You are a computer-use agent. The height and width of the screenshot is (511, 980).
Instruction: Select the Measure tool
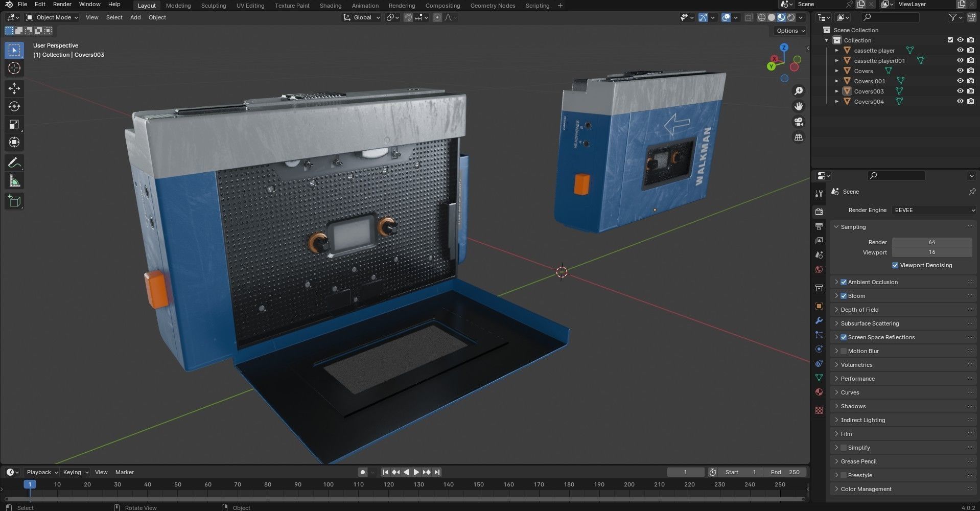tap(14, 181)
